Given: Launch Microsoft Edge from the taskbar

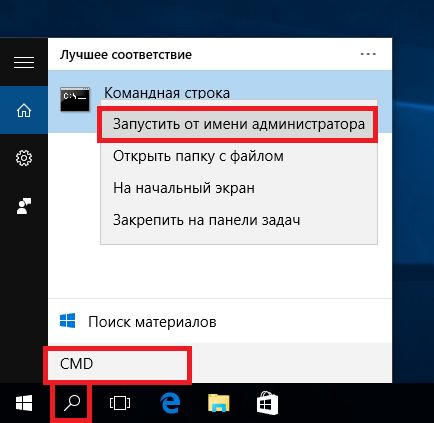Looking at the screenshot, I should [170, 403].
